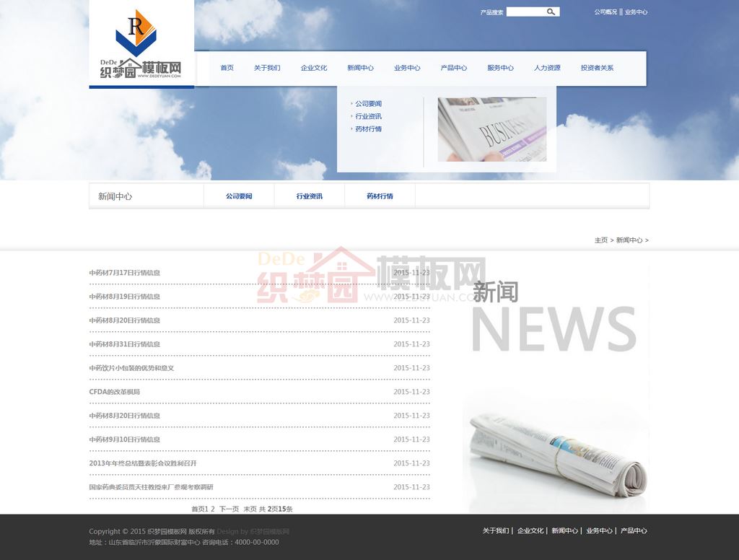The image size is (739, 560).
Task: Open the article CFDA的改革棋局
Action: 114,392
